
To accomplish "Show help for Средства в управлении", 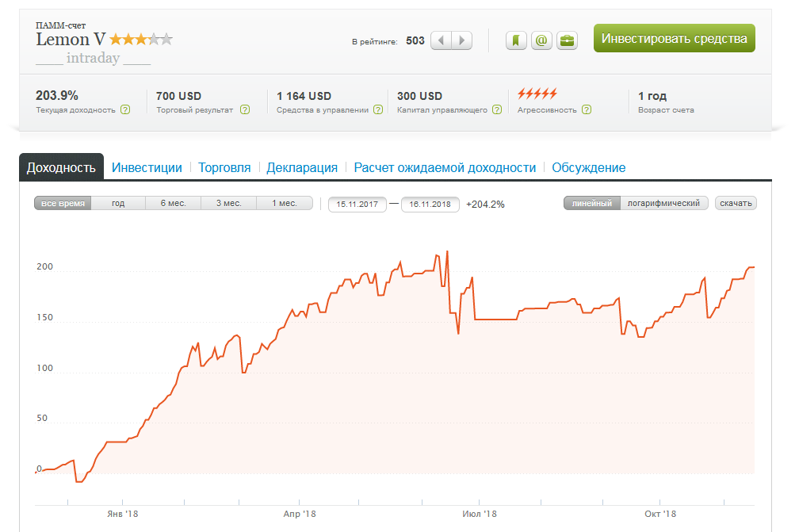I will pos(378,109).
